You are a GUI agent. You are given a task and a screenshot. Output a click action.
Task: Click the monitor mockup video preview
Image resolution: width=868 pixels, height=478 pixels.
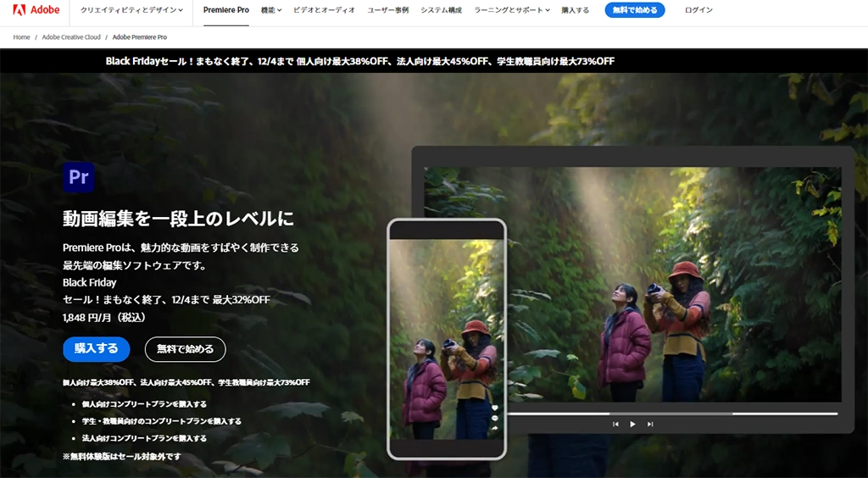click(x=632, y=285)
